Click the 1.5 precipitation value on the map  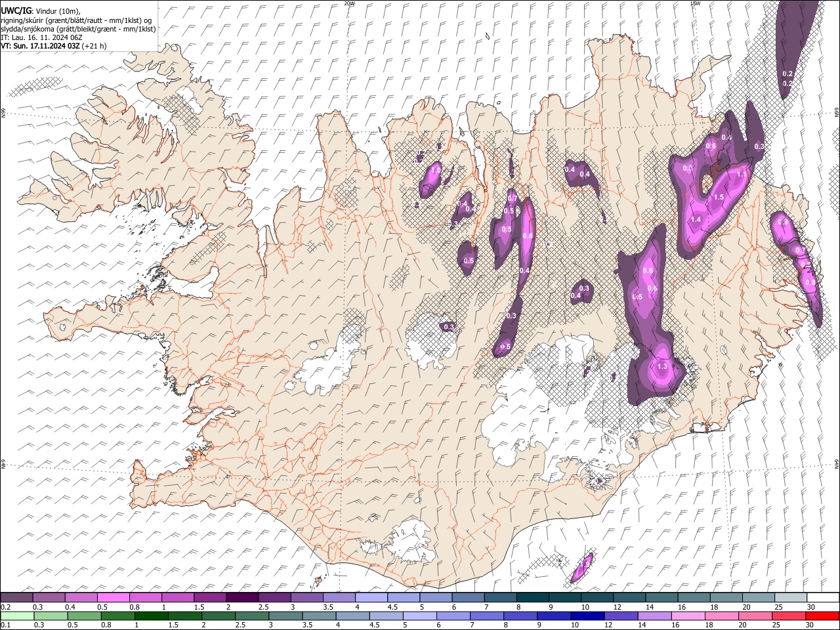(x=719, y=197)
